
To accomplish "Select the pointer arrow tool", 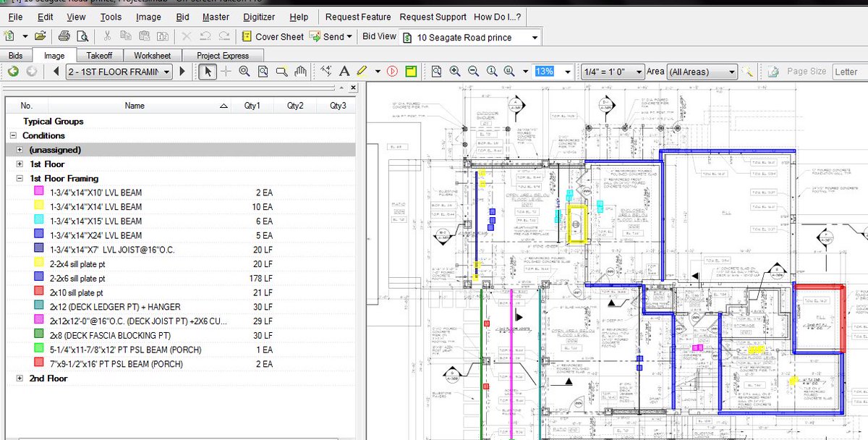I will pyautogui.click(x=208, y=72).
